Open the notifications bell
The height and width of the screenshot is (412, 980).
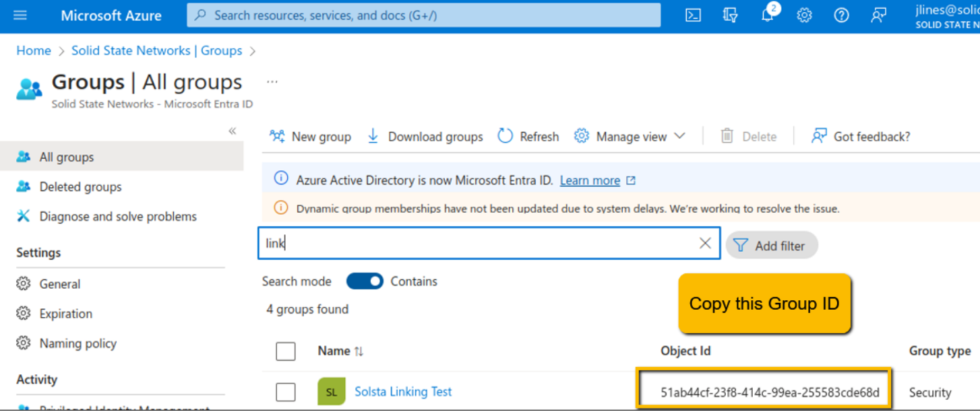point(768,15)
